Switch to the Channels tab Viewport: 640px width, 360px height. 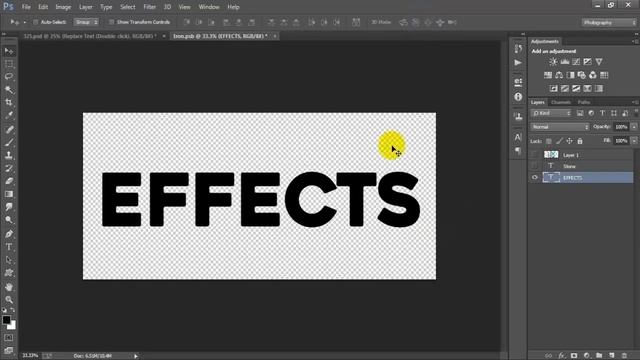561,102
